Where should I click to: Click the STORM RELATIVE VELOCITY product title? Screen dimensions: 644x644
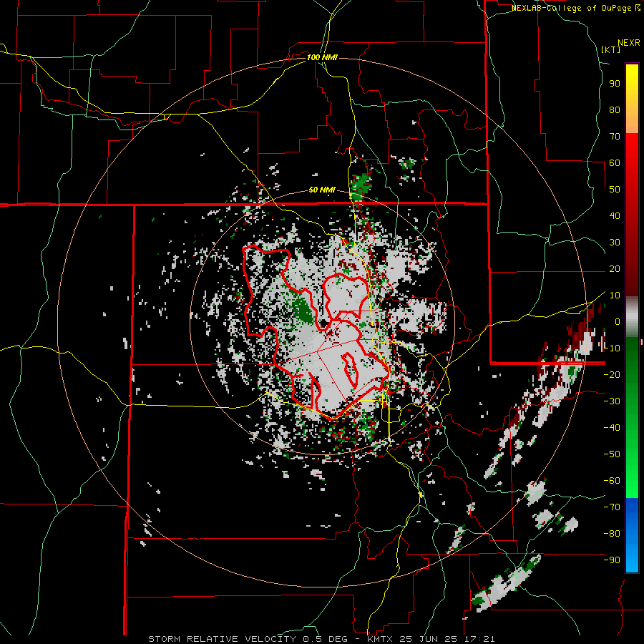(x=222, y=639)
